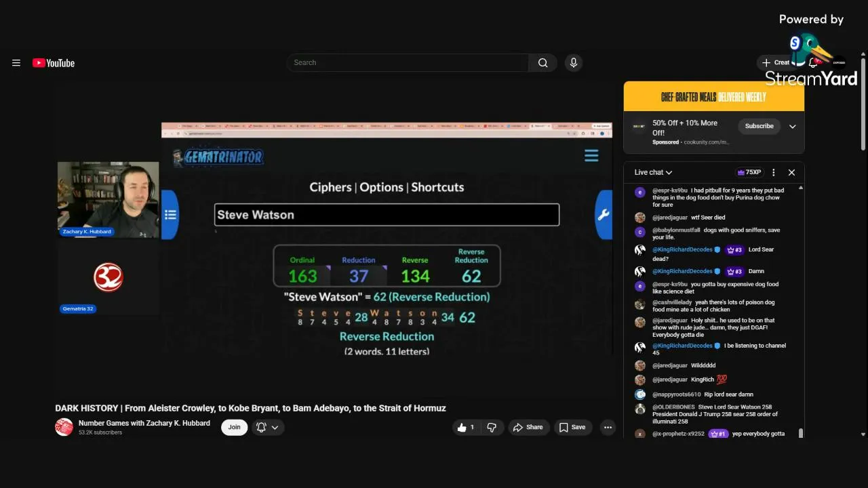Click the YouTube logo home link
Image resolution: width=868 pixels, height=488 pixels.
pyautogui.click(x=53, y=63)
